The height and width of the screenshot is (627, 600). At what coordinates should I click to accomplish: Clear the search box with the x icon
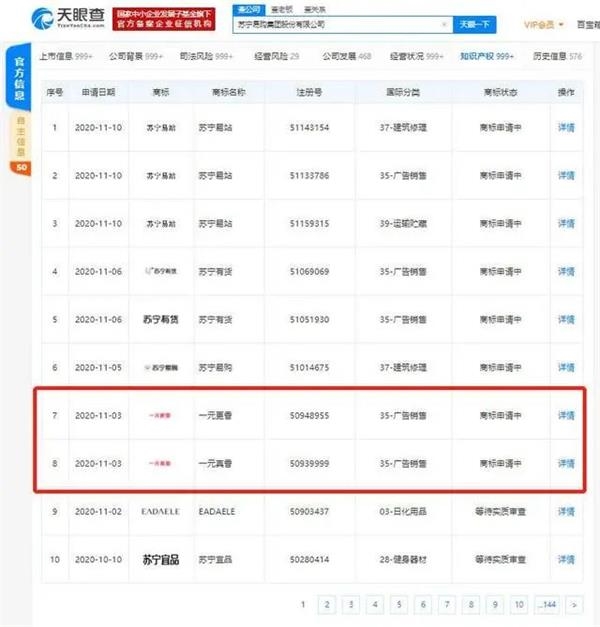(444, 24)
